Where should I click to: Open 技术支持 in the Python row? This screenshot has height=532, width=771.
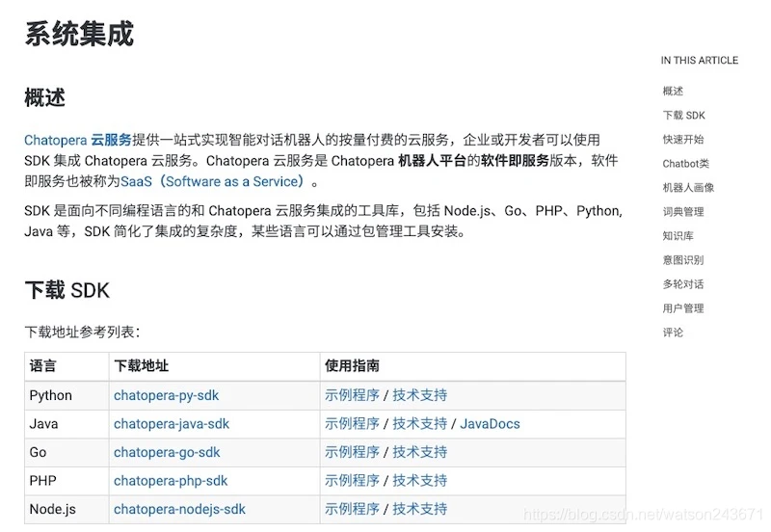[x=420, y=395]
